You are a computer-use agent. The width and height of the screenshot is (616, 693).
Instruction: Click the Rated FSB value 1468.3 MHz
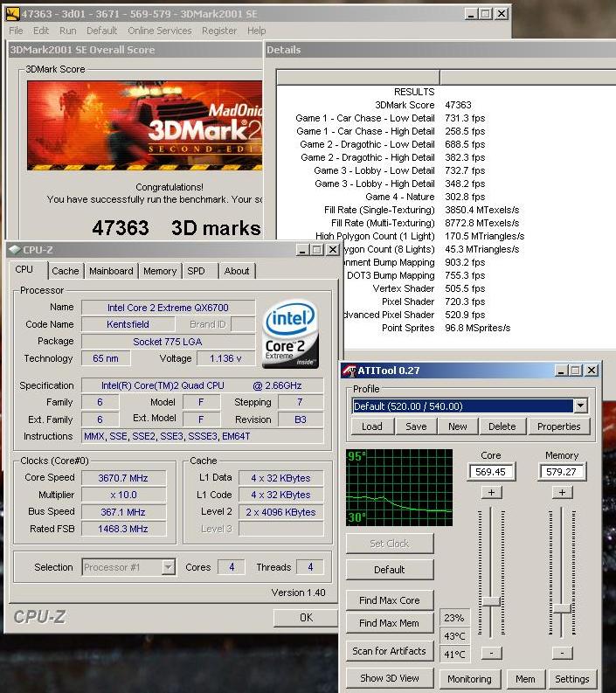[123, 529]
